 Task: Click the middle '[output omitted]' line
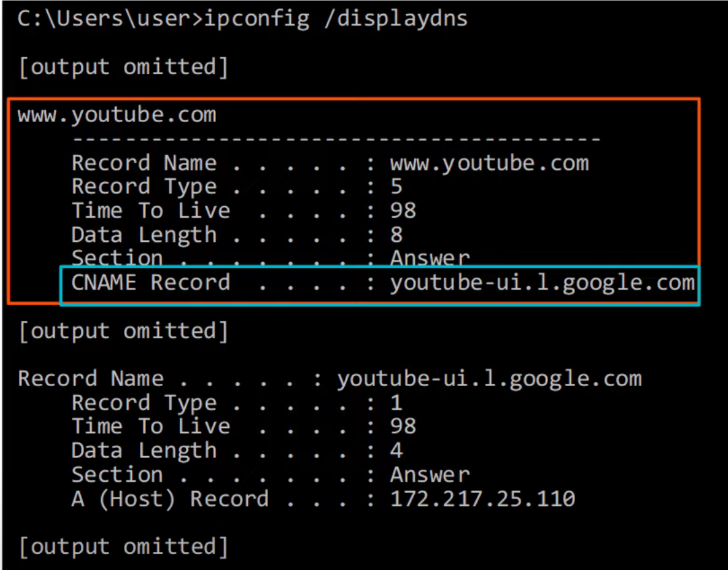[123, 331]
